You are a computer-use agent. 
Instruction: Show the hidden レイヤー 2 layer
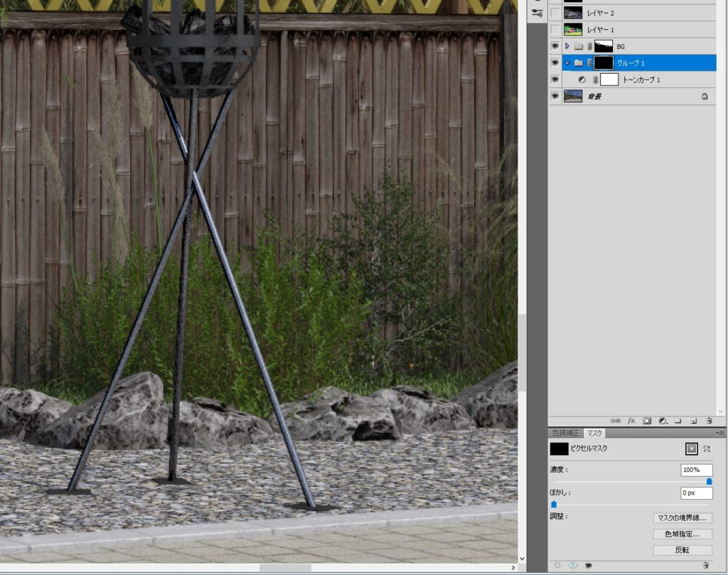pos(555,13)
